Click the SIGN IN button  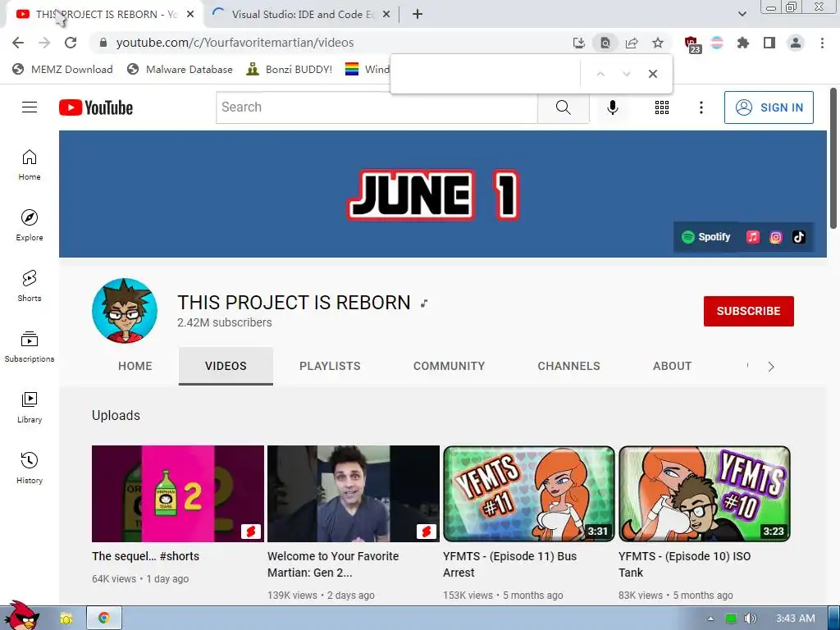(x=769, y=107)
